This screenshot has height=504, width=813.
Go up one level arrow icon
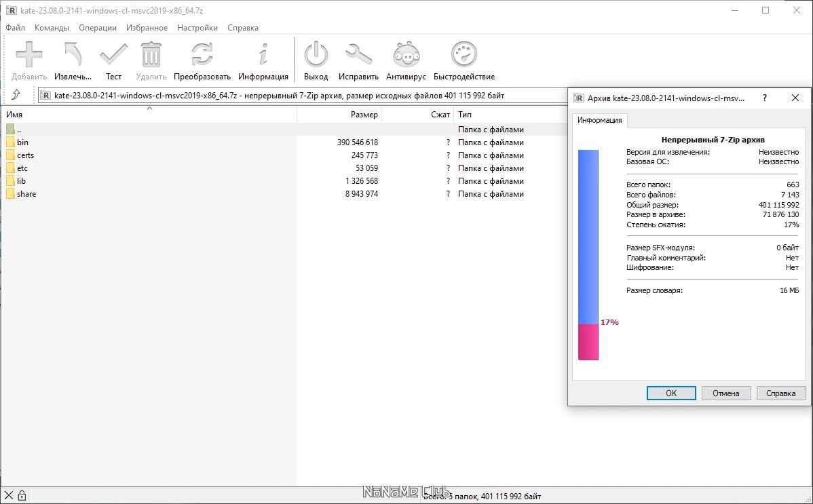click(x=16, y=94)
